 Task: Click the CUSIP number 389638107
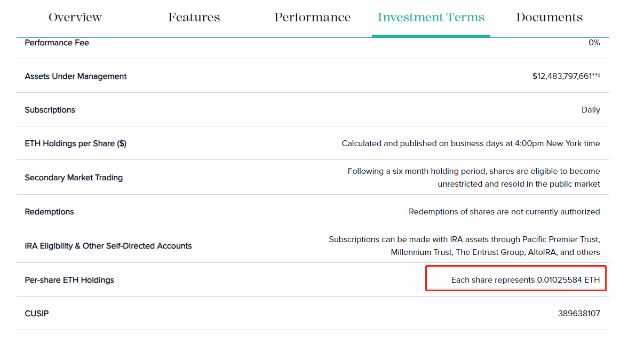click(579, 314)
